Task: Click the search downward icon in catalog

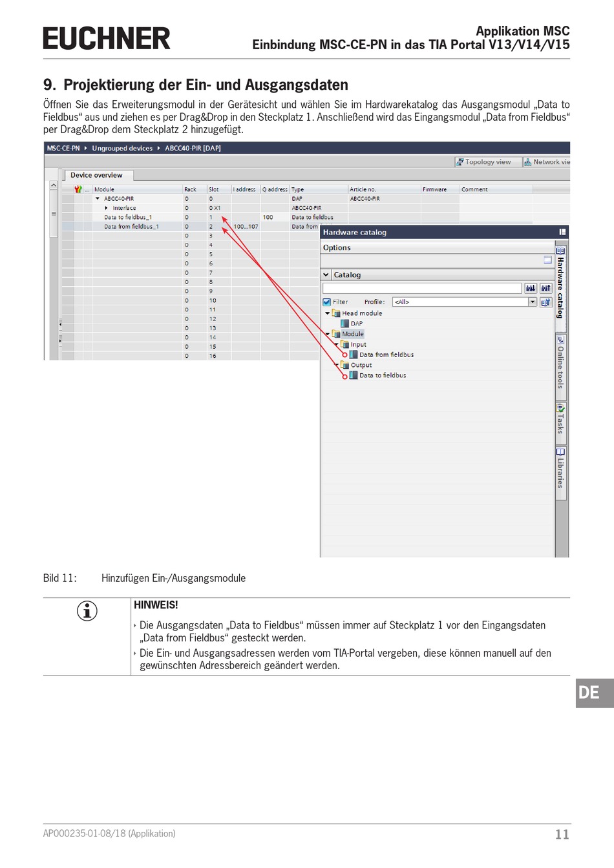Action: pos(531,288)
